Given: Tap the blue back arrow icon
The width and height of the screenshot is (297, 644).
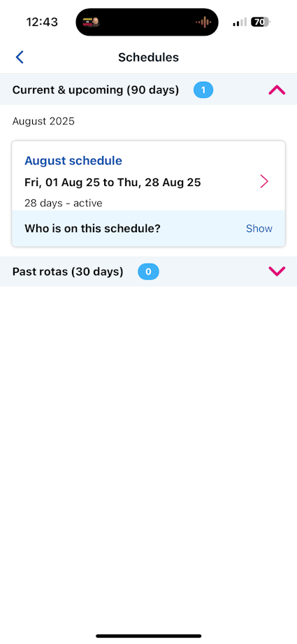Looking at the screenshot, I should click(x=20, y=57).
